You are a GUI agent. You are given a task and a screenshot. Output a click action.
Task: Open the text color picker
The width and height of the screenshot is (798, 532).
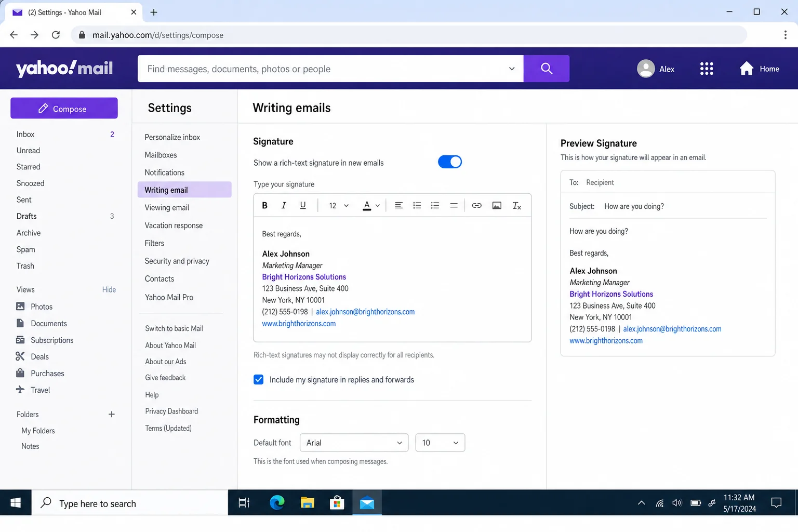point(371,206)
